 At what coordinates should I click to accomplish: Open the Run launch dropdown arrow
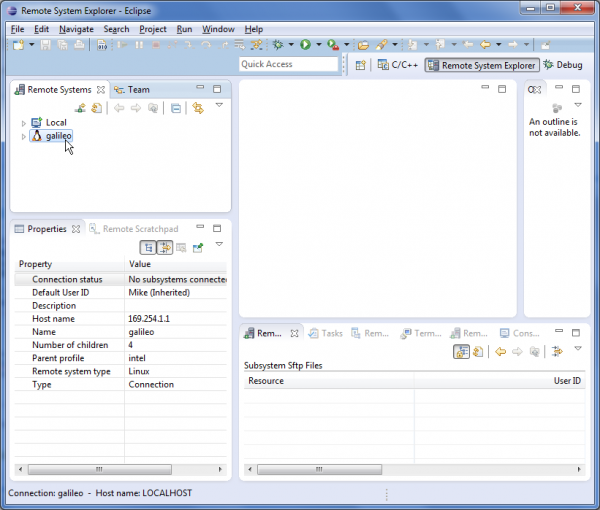tap(318, 45)
